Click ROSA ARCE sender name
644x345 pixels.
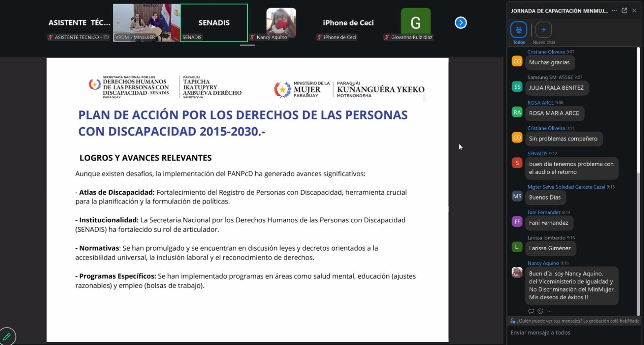click(540, 103)
